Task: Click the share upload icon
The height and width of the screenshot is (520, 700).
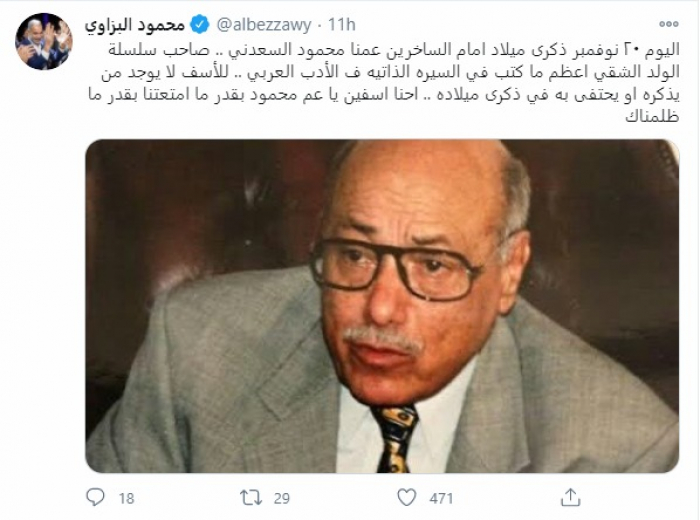Action: tap(570, 497)
